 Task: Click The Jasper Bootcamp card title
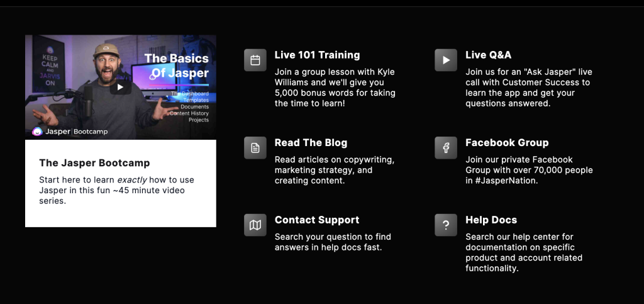(x=94, y=163)
